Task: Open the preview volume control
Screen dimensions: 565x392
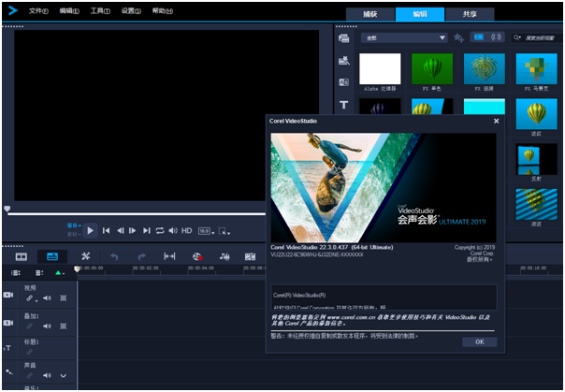Action: pos(173,230)
